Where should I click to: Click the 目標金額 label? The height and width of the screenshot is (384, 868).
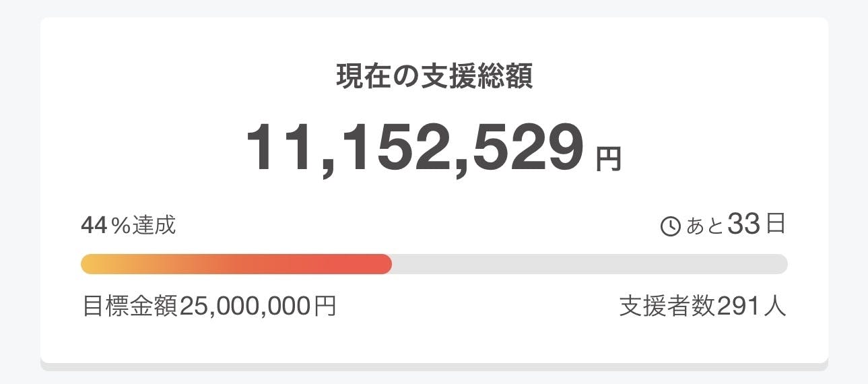(x=130, y=307)
